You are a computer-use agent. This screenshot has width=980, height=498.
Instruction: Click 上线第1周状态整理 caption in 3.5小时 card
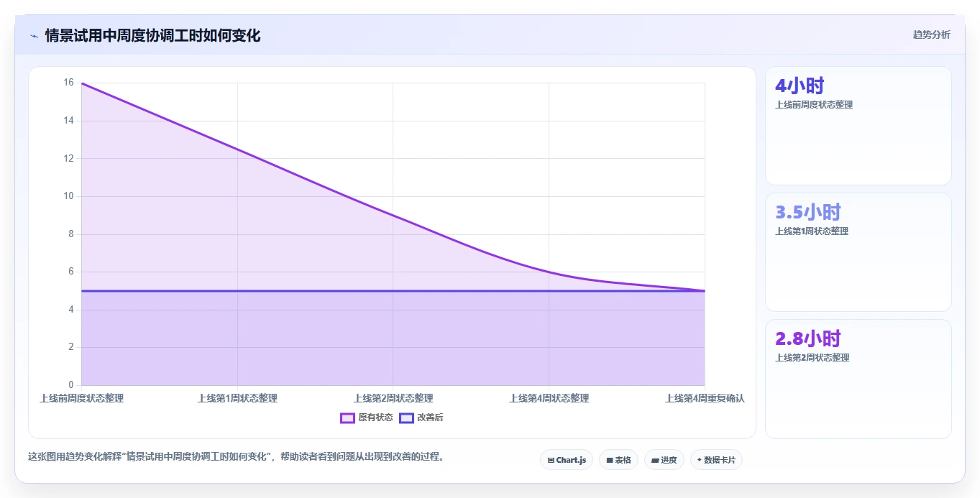812,231
